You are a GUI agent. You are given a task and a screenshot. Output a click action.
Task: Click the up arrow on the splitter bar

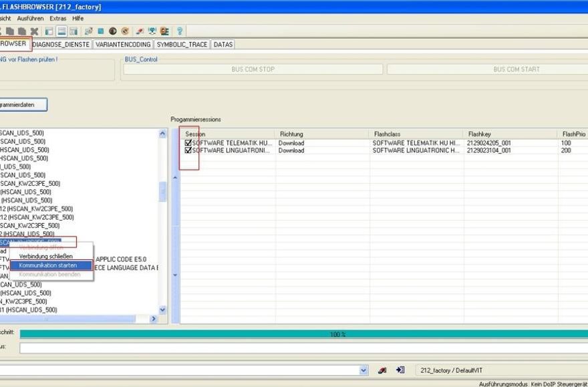175,178
